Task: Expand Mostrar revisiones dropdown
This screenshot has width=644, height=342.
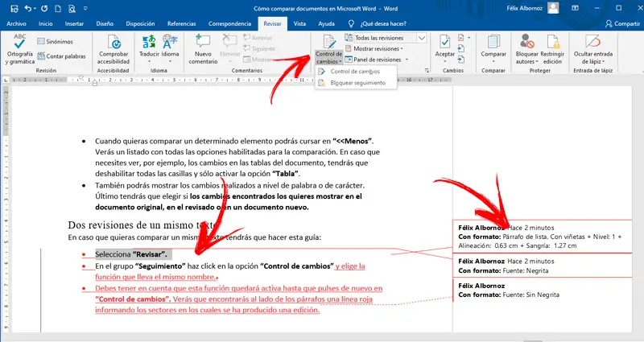Action: point(374,48)
